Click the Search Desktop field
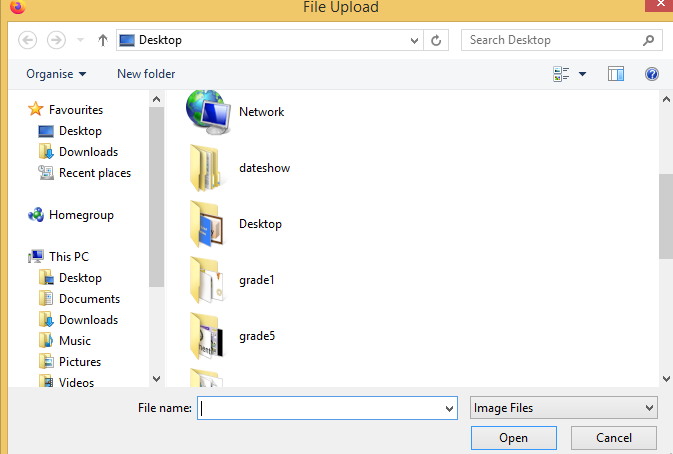673x454 pixels. [552, 41]
